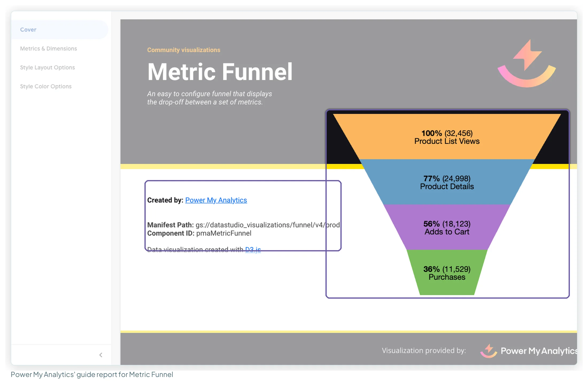Select the blue Product Details funnel segment
Screen dimensions: 588x385
(447, 182)
